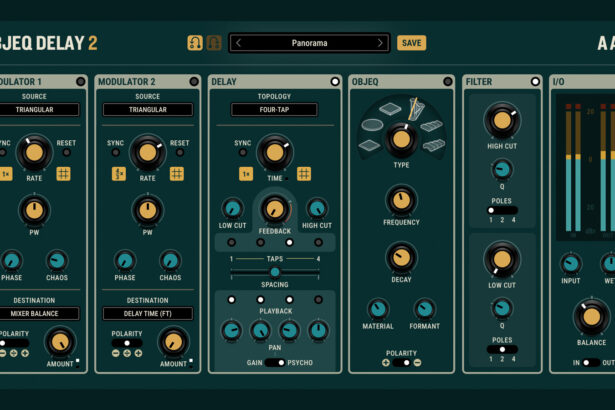Toggle the first playback tap selector
This screenshot has width=615, height=410.
(x=231, y=300)
